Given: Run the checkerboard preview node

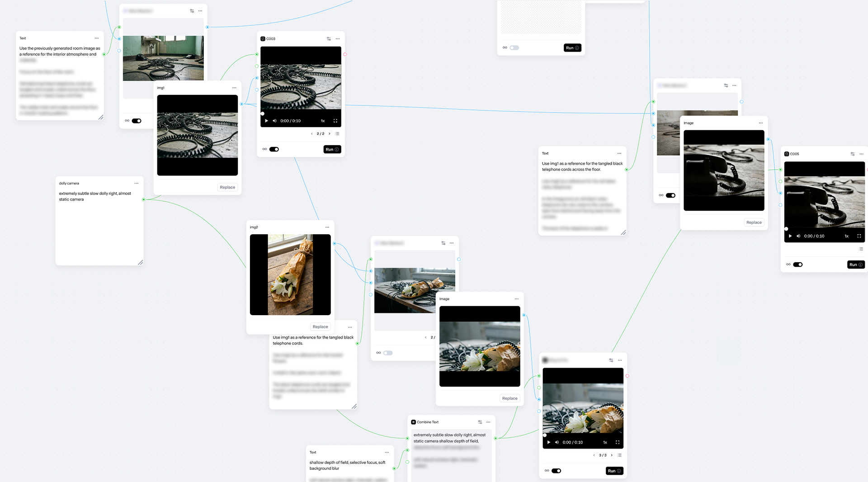Looking at the screenshot, I should coord(572,48).
